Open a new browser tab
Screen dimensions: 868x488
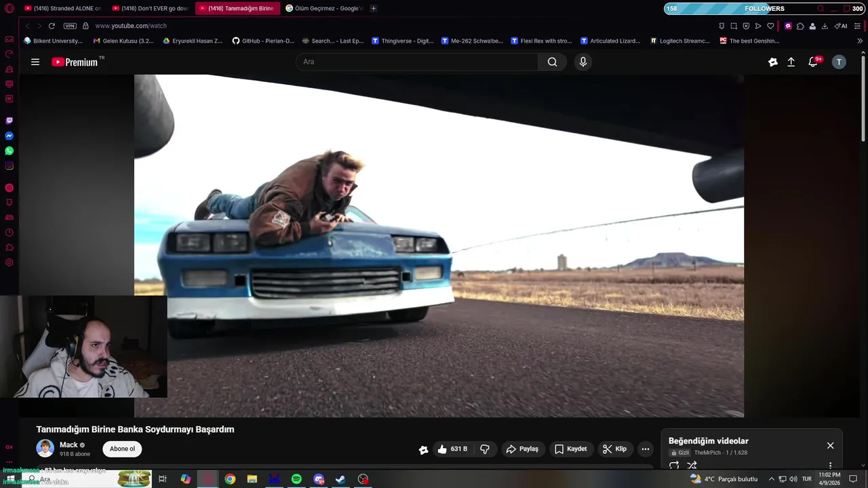tap(374, 8)
